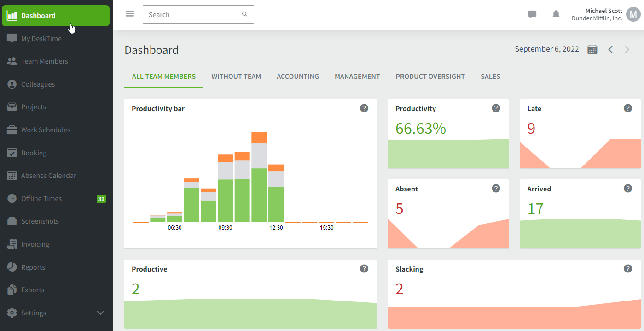Open the date picker calendar
This screenshot has height=331, width=644.
[592, 49]
